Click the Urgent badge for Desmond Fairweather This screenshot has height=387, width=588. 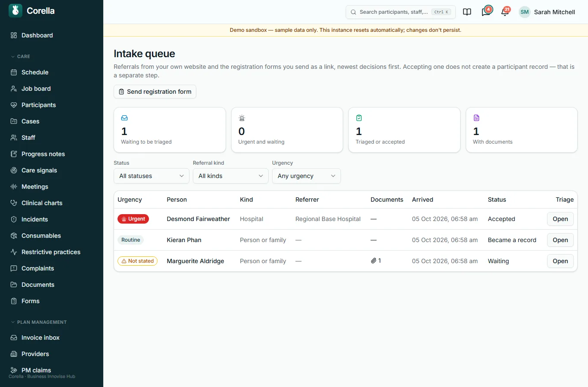click(x=133, y=219)
